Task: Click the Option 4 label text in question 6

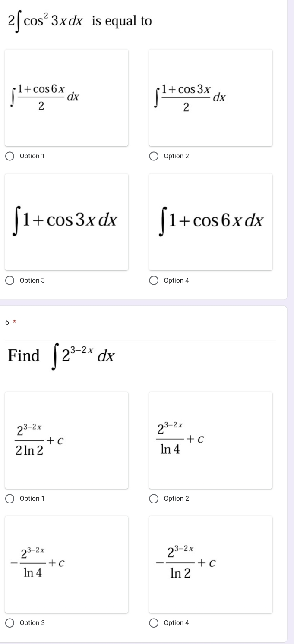Action: click(x=177, y=623)
